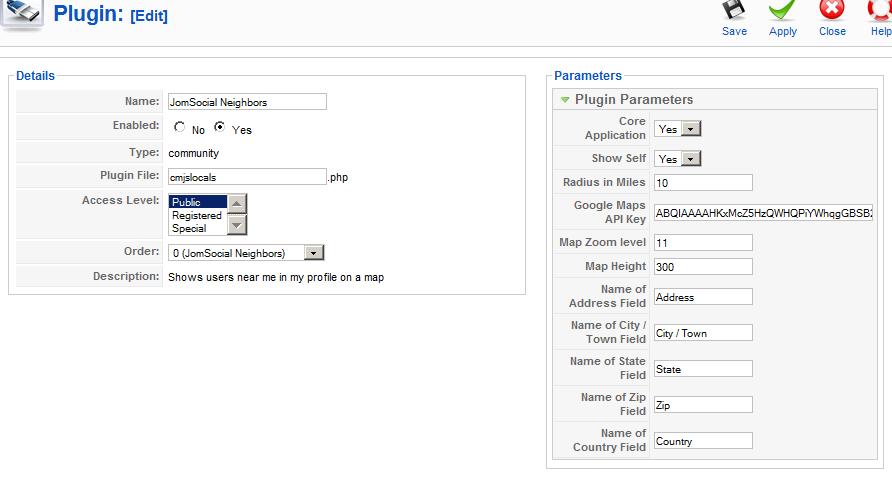Open the Help lifebuoy icon

coord(880,11)
